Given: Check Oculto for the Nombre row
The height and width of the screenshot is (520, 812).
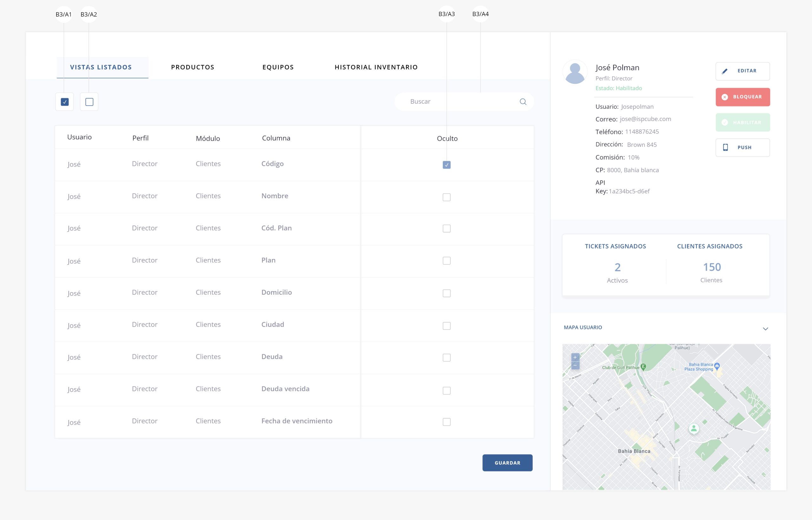Looking at the screenshot, I should pos(446,197).
